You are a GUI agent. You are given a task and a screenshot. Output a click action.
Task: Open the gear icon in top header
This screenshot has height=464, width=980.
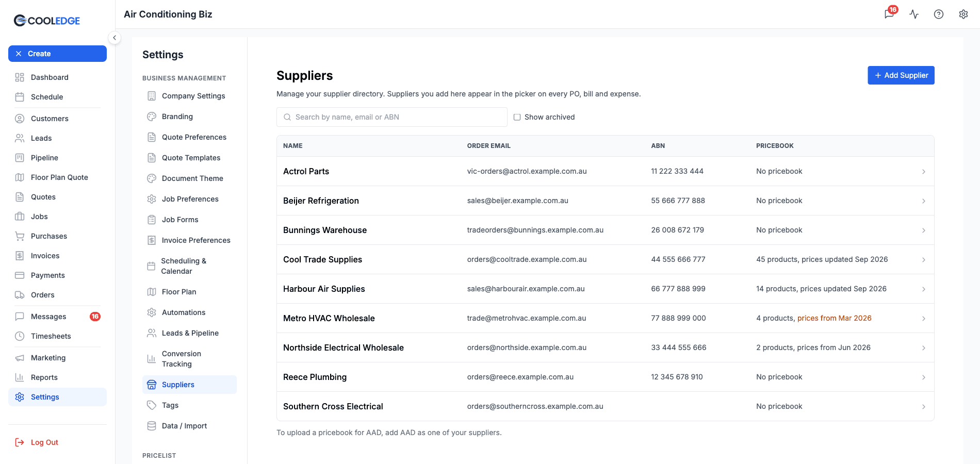pos(963,14)
